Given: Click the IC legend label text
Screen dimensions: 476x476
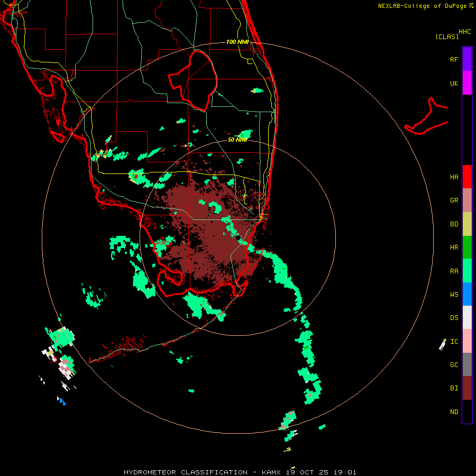Looking at the screenshot, I should coord(454,342).
